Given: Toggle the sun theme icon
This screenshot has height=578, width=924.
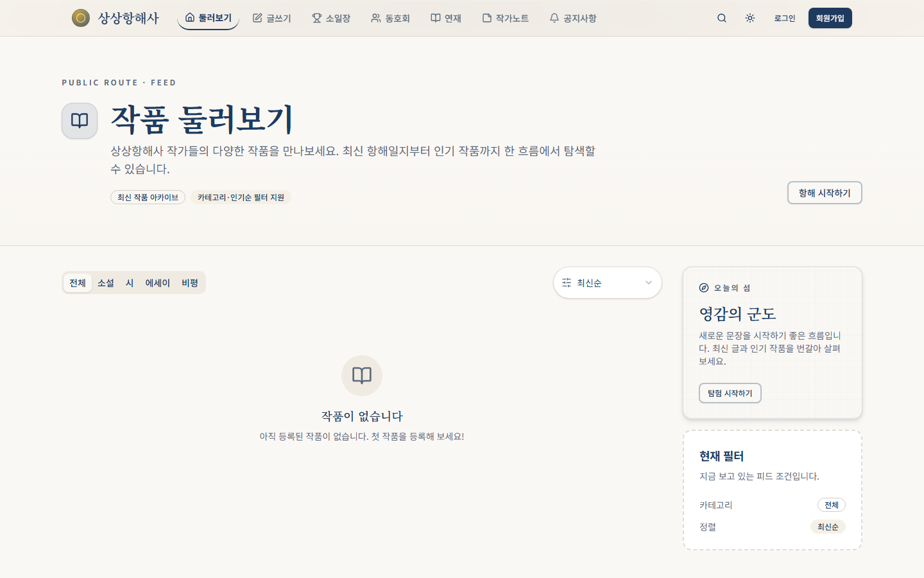Looking at the screenshot, I should point(750,18).
